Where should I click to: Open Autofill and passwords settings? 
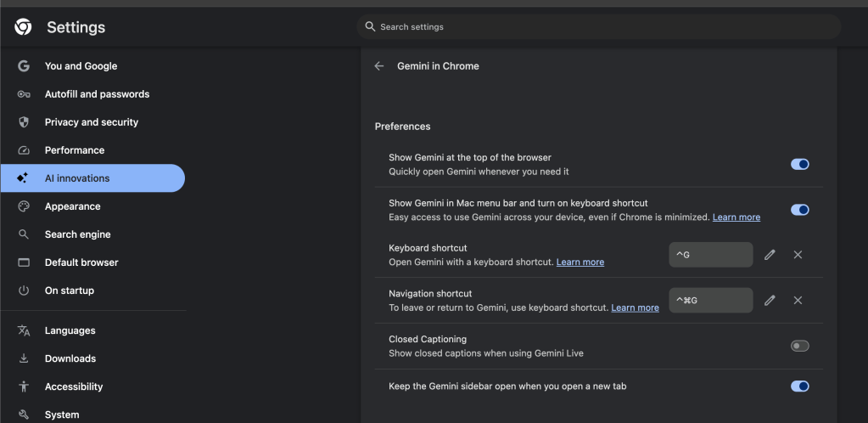(92, 94)
